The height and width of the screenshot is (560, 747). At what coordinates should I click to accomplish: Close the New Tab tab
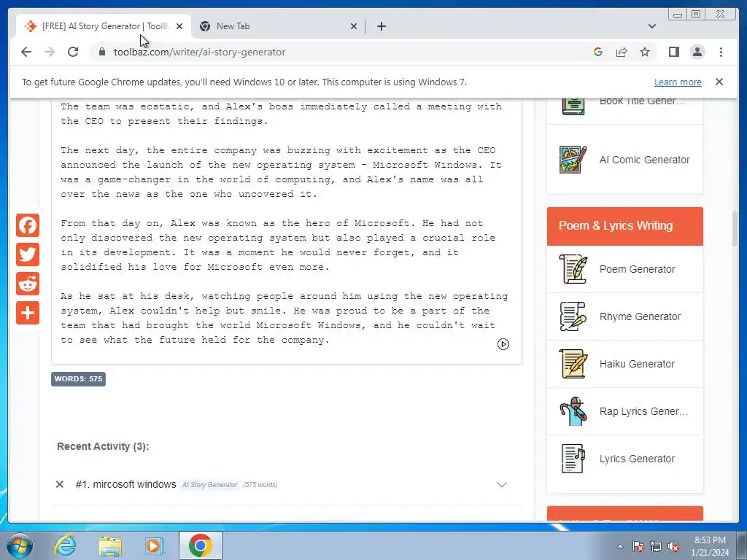[354, 26]
